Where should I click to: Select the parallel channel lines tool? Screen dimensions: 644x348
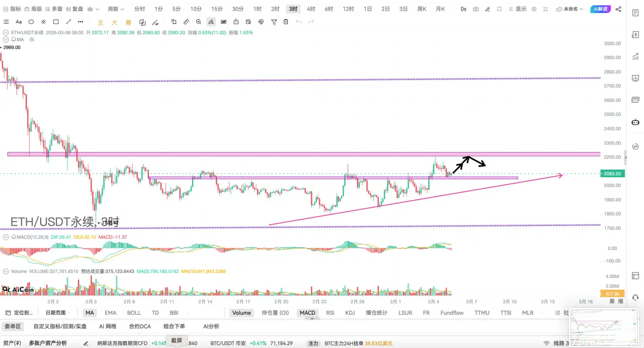(43, 22)
